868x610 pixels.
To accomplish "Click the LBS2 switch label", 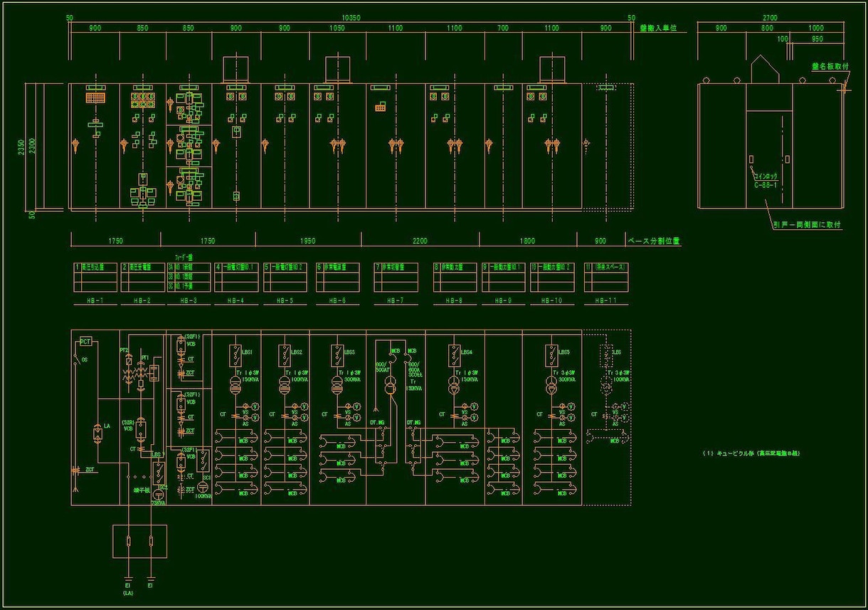I will [x=297, y=352].
